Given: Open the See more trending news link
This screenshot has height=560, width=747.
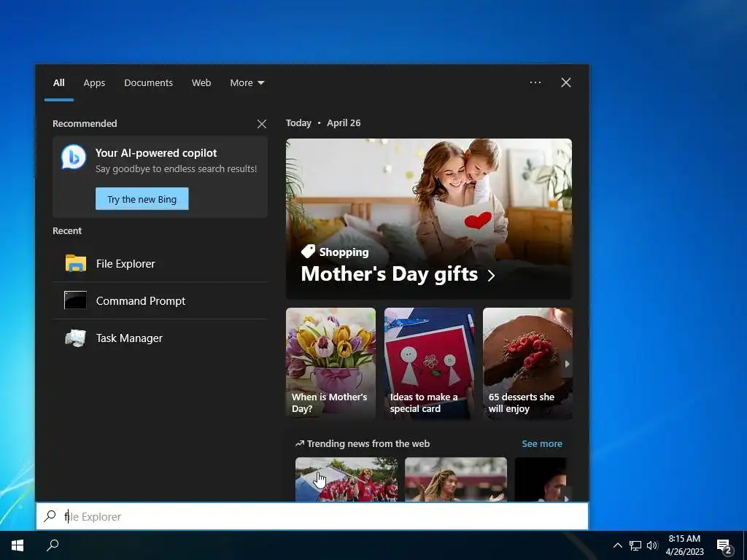Looking at the screenshot, I should pyautogui.click(x=542, y=443).
